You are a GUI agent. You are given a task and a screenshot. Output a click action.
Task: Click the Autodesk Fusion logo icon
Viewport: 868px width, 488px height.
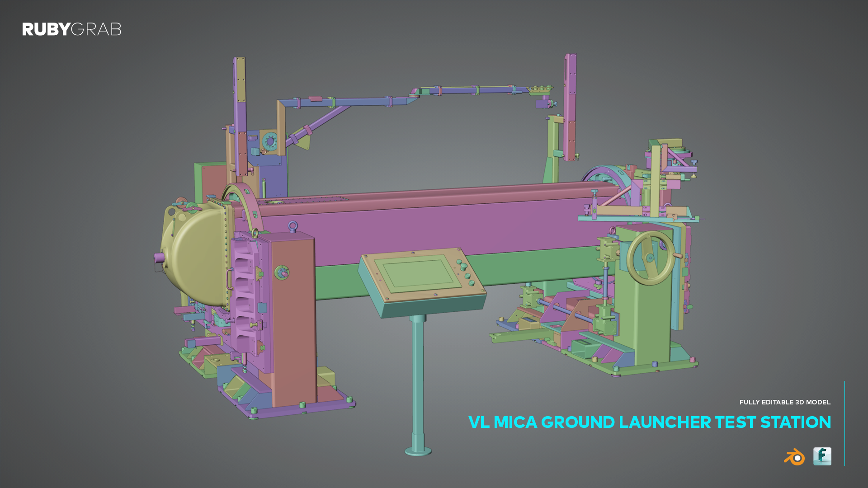click(822, 456)
